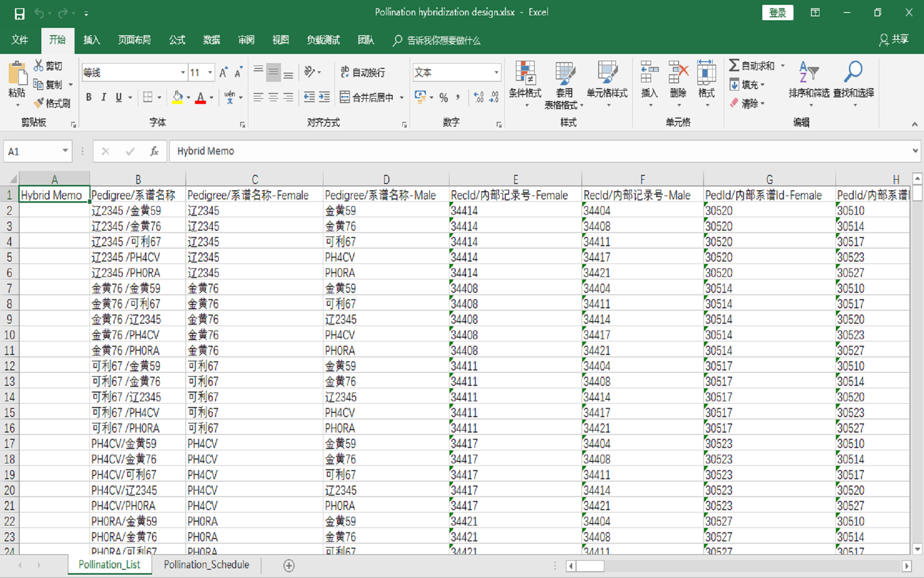This screenshot has height=578, width=924.
Task: Copy selection using the copy icon
Action: coord(38,85)
